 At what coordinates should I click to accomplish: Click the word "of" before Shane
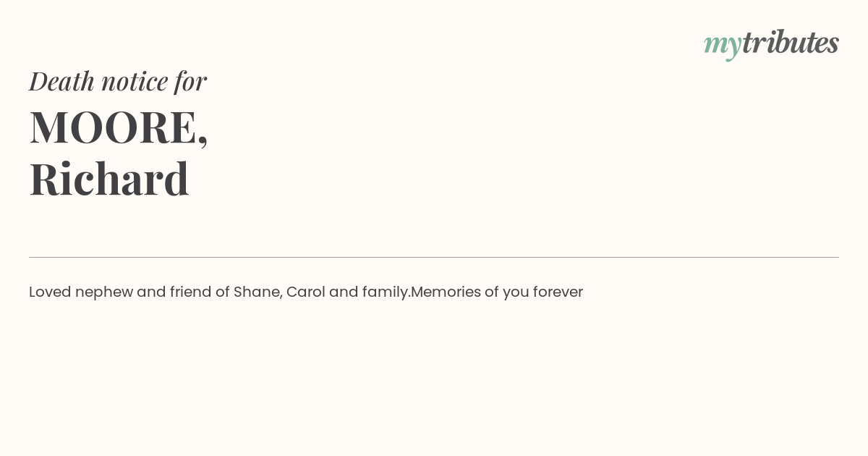(222, 292)
